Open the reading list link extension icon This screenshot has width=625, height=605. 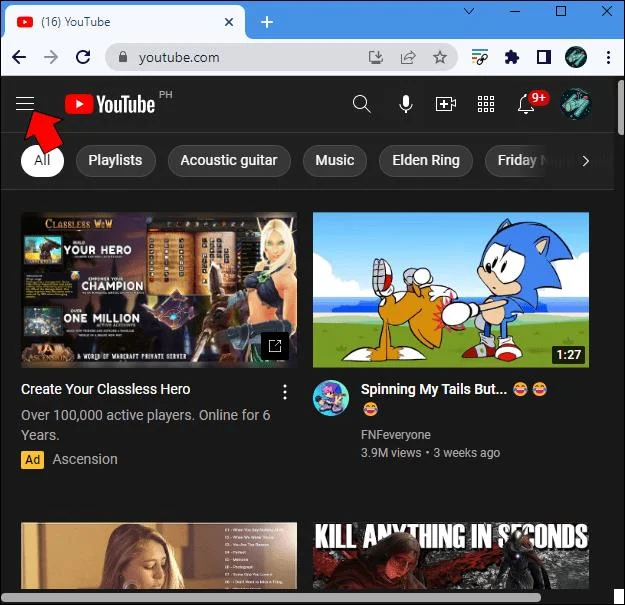[x=480, y=57]
